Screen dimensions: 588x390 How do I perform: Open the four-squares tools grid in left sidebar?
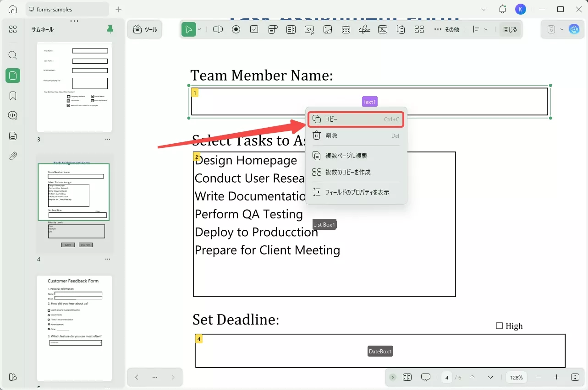[x=13, y=29]
